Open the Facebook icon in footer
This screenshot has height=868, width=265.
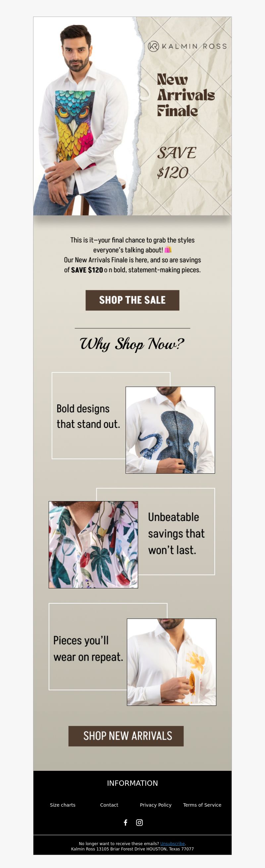126,823
